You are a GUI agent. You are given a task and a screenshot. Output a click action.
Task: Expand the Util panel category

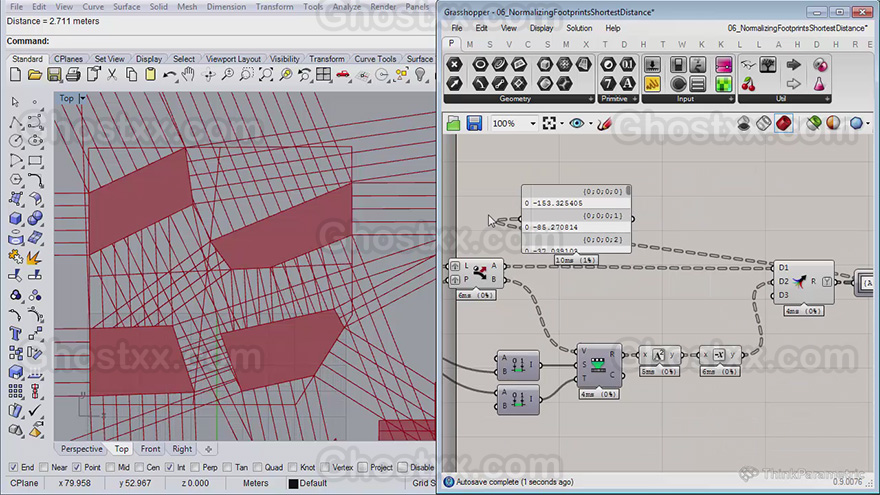(x=827, y=99)
